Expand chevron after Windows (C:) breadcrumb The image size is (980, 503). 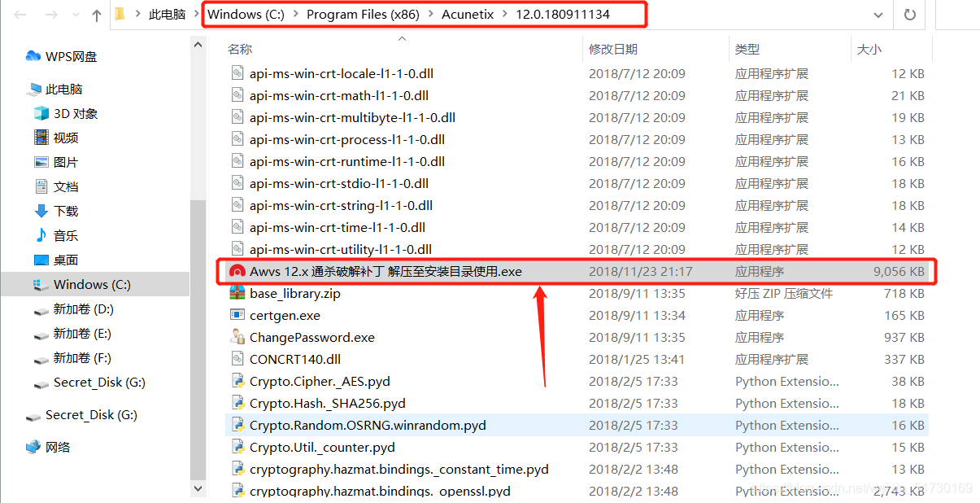(296, 15)
